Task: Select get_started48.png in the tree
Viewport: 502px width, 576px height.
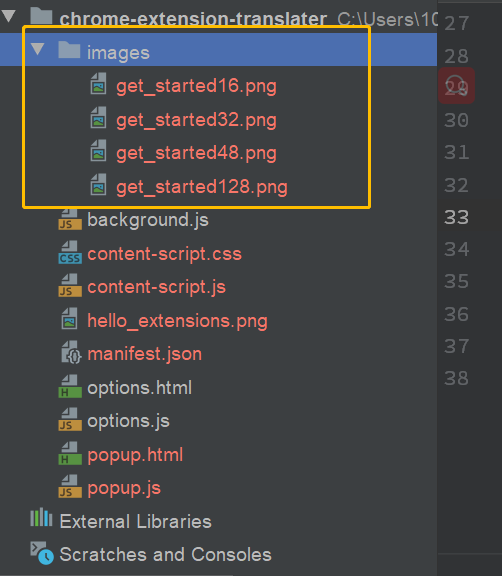Action: click(x=196, y=153)
